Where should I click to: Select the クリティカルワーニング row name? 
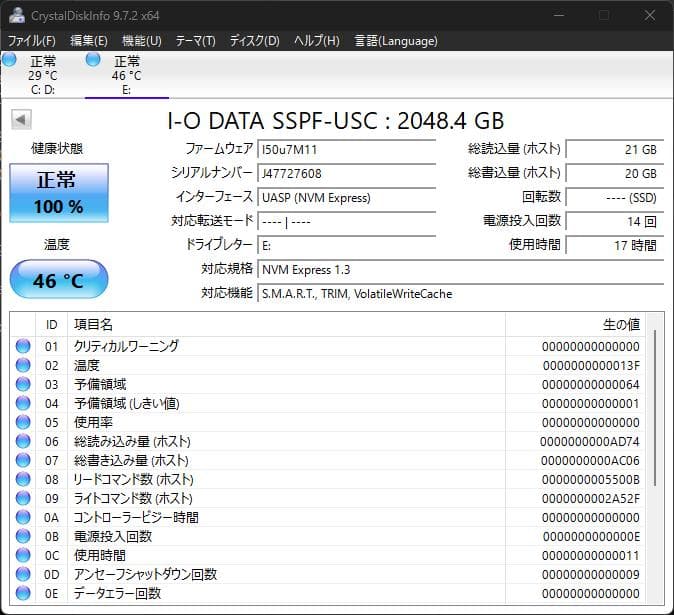click(x=126, y=346)
